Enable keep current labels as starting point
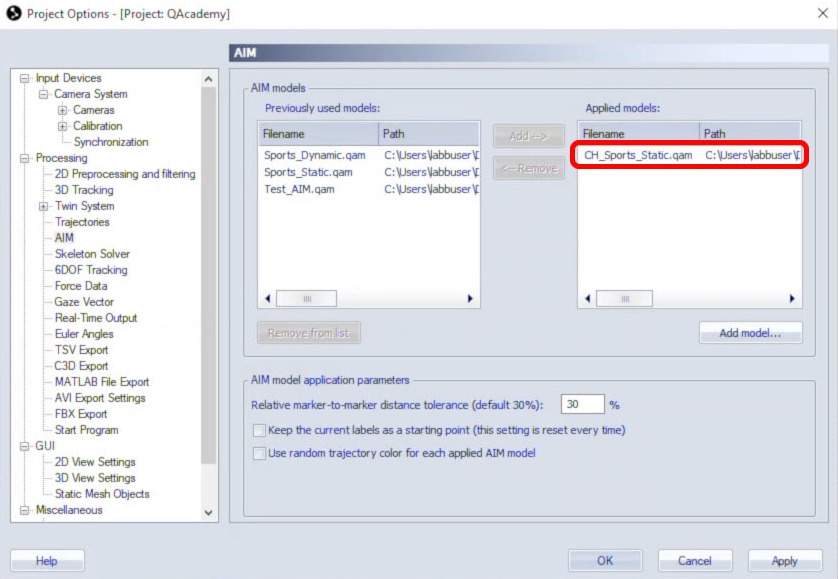Screen dimensions: 838x579 (x=260, y=430)
